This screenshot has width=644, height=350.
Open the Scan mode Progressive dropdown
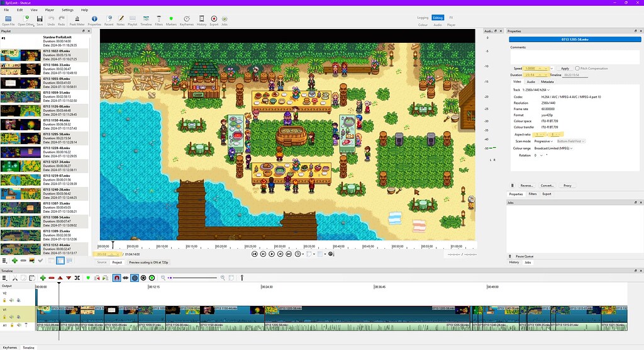click(x=543, y=141)
